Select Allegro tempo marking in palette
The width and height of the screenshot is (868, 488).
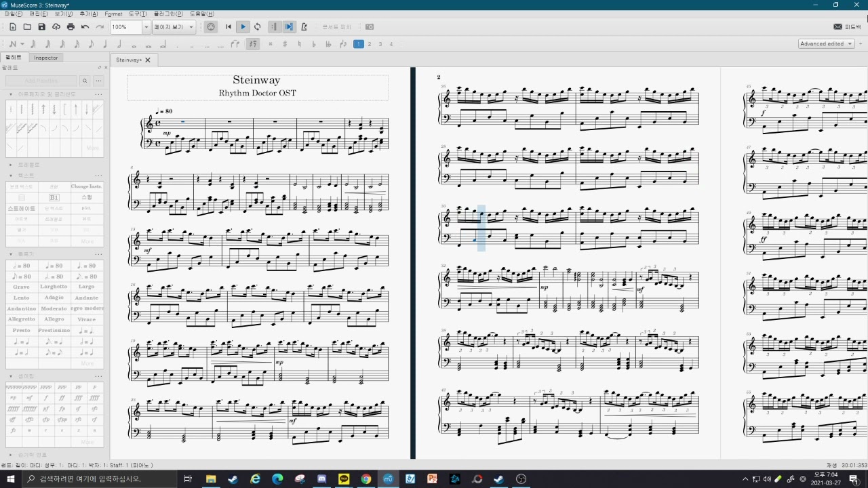click(x=54, y=319)
